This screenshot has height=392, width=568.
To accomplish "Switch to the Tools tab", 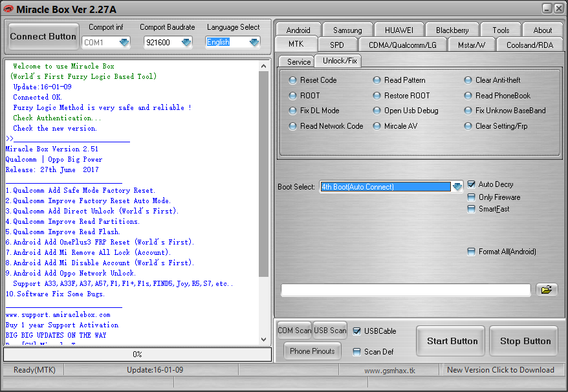I will [x=501, y=30].
